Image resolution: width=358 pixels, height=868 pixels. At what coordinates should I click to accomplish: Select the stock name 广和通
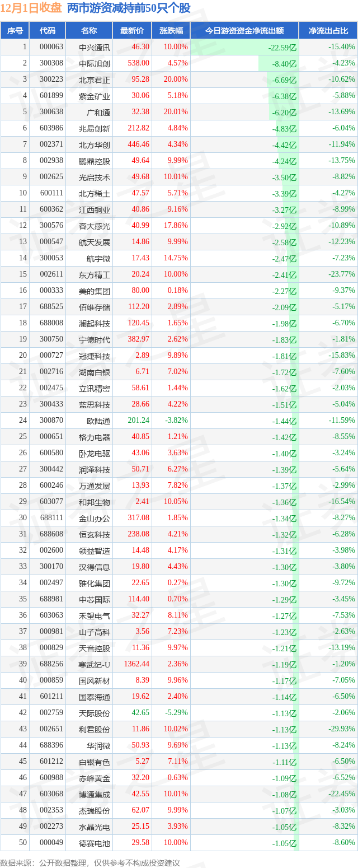[x=98, y=112]
